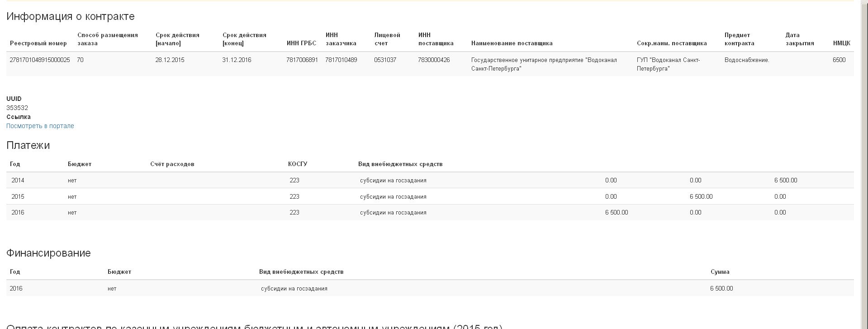Select end date 31.12.2016
This screenshot has height=329, width=868.
237,60
